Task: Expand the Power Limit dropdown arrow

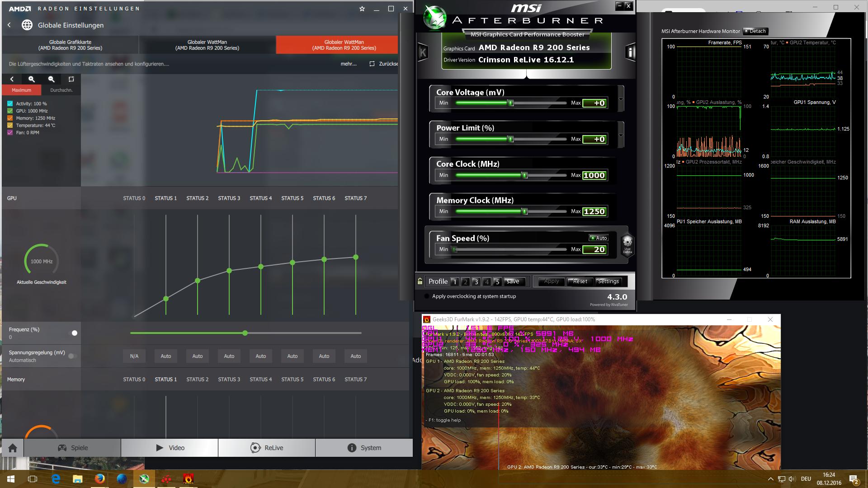Action: click(621, 136)
